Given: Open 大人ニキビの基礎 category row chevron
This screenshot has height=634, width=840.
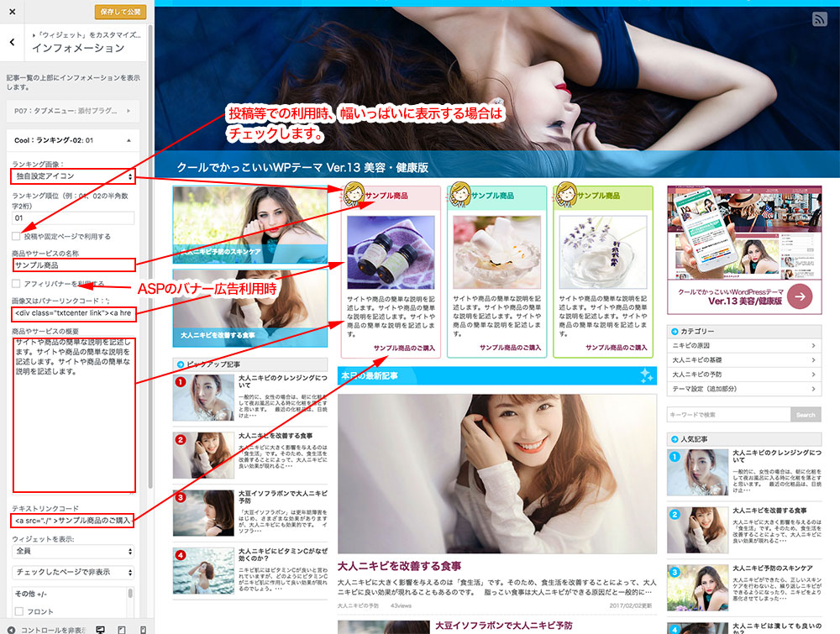Looking at the screenshot, I should [x=813, y=360].
